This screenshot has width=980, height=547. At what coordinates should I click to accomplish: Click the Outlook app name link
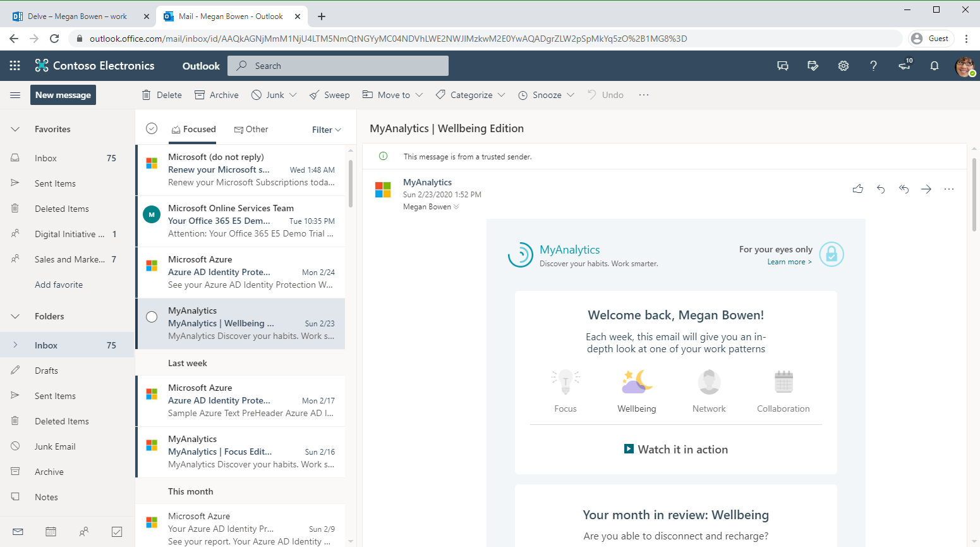(x=201, y=66)
